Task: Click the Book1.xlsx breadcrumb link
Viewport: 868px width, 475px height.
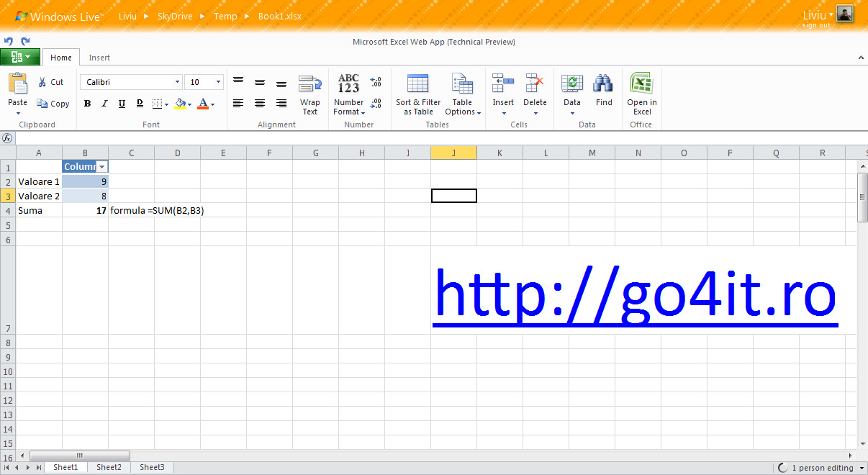Action: click(280, 16)
